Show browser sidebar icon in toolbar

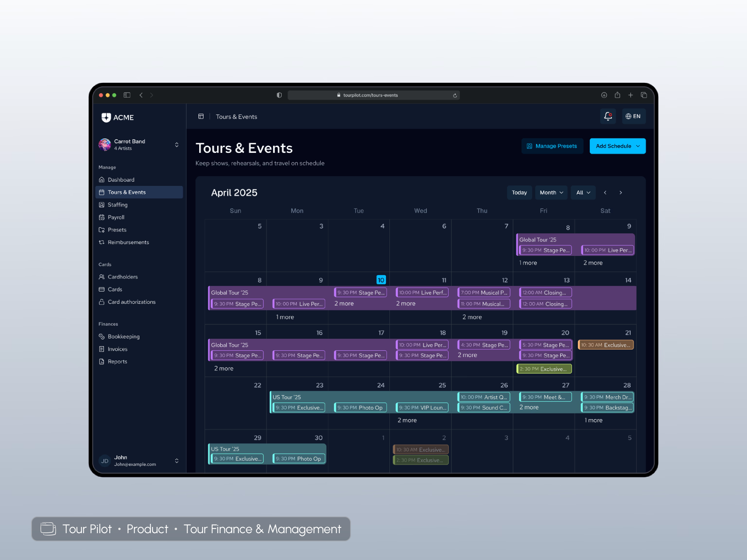point(127,95)
